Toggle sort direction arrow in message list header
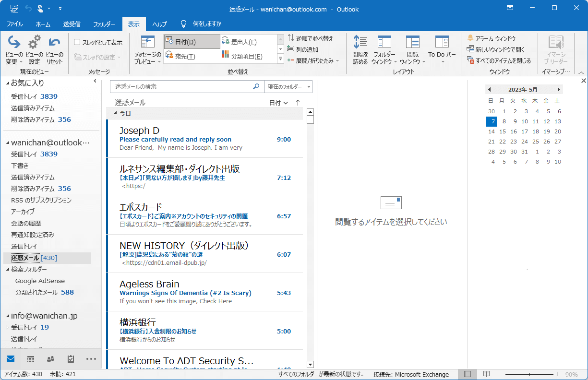 pyautogui.click(x=298, y=103)
